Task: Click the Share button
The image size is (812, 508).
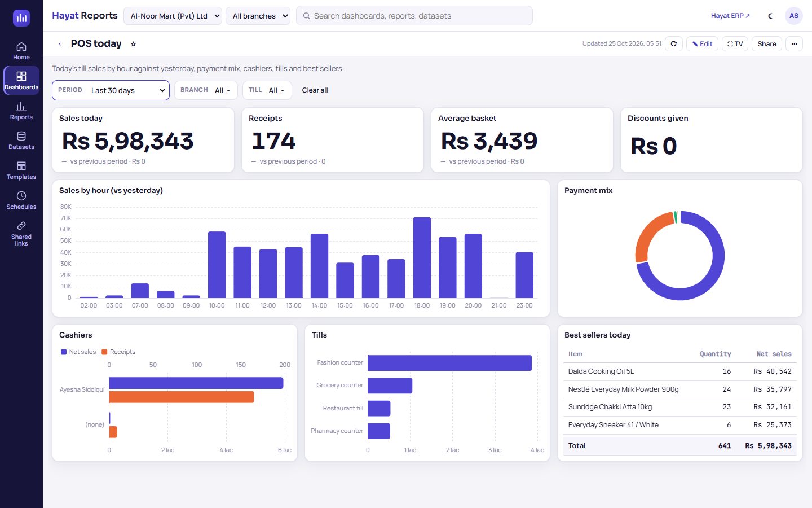Action: click(x=766, y=44)
